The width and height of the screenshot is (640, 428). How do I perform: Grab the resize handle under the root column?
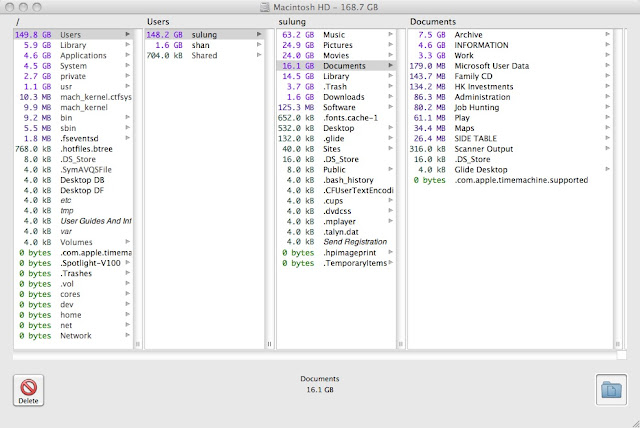(x=138, y=344)
